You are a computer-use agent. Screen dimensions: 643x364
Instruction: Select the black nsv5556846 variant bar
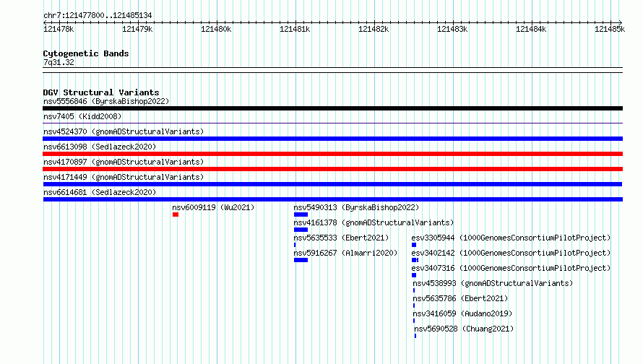pyautogui.click(x=332, y=108)
